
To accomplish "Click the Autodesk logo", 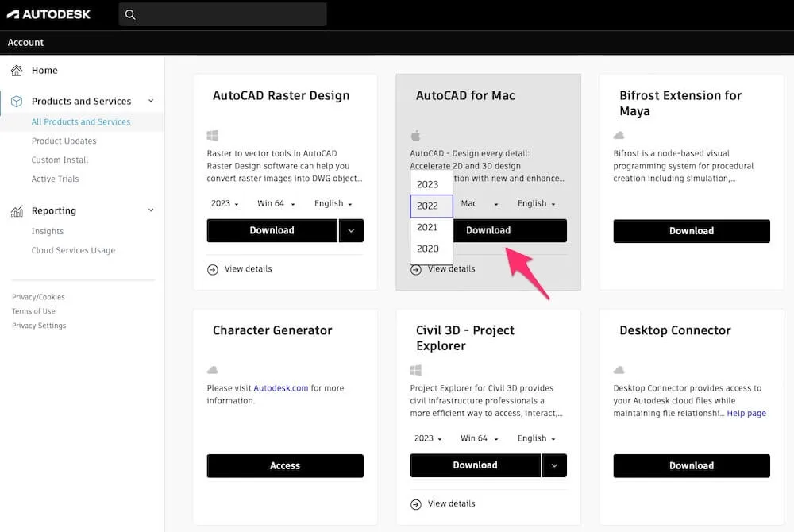I will click(49, 13).
